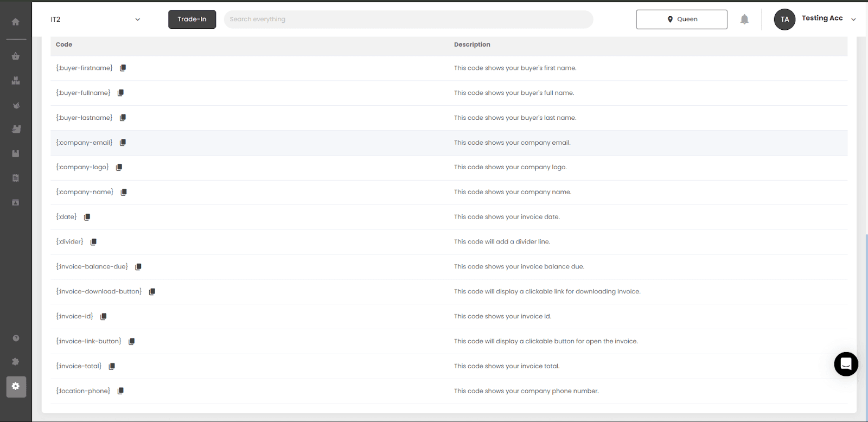
Task: Copy the {:invoice-download-button} code
Action: click(152, 292)
